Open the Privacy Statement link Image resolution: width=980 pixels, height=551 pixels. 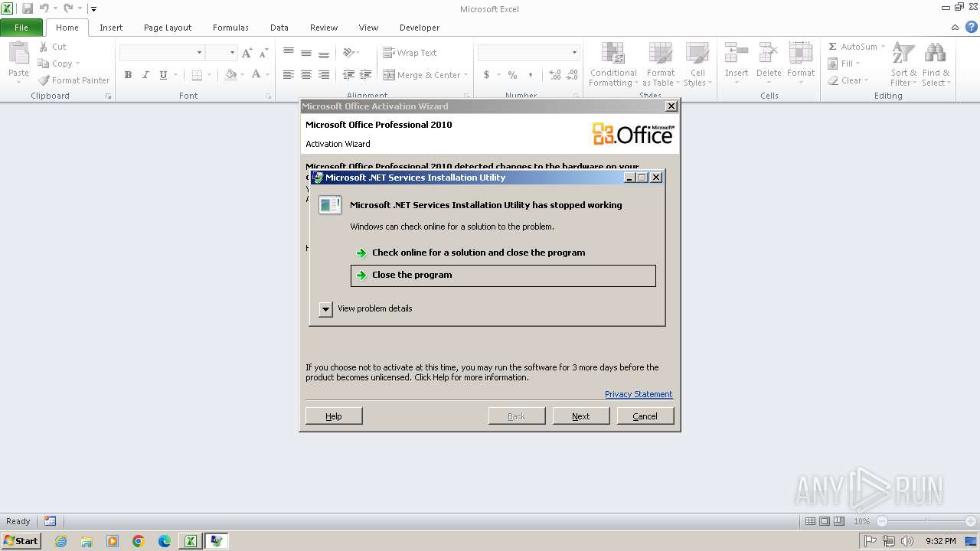[x=639, y=394]
